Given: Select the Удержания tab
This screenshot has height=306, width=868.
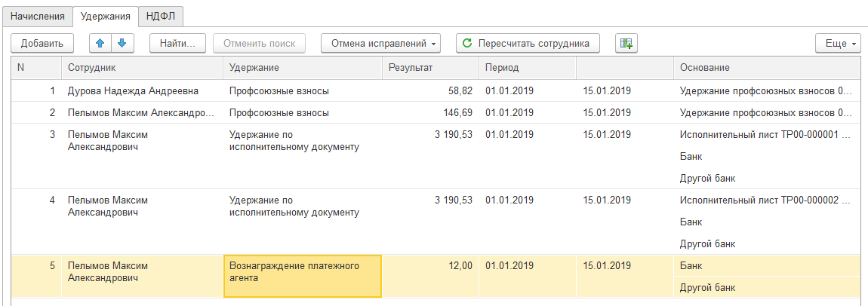Looking at the screenshot, I should (106, 16).
